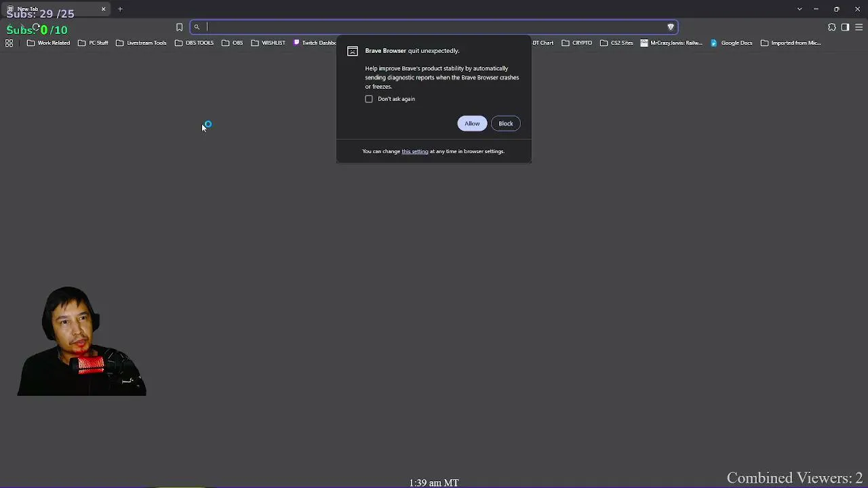Close the New Tab tab

point(103,9)
